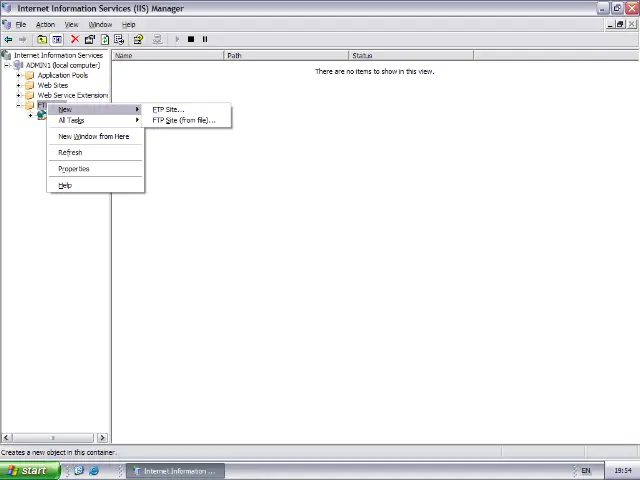
Task: Select Refresh in the context menu
Action: tap(96, 152)
